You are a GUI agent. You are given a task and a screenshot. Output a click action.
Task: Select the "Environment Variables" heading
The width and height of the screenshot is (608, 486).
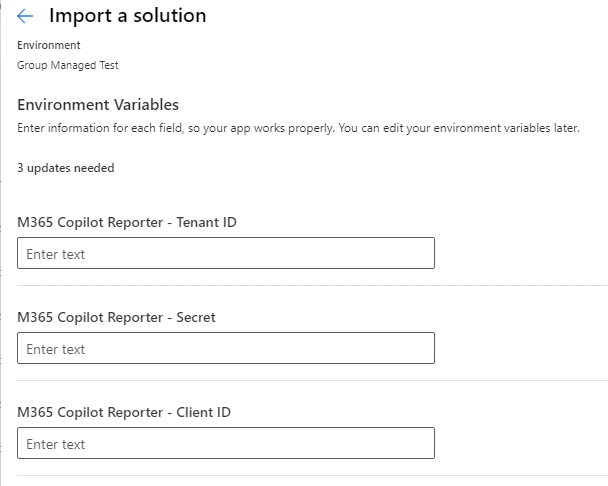click(x=98, y=105)
